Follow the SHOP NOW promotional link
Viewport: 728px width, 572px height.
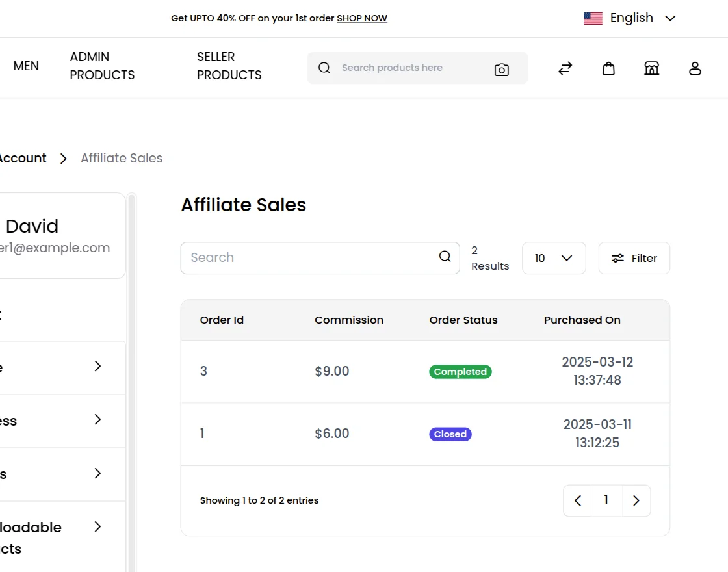click(x=361, y=18)
